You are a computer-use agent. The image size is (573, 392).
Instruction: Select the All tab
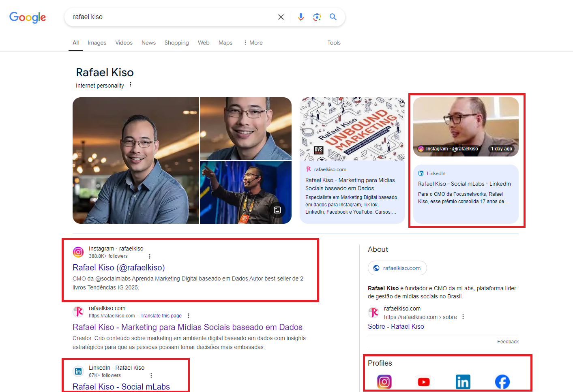[76, 43]
